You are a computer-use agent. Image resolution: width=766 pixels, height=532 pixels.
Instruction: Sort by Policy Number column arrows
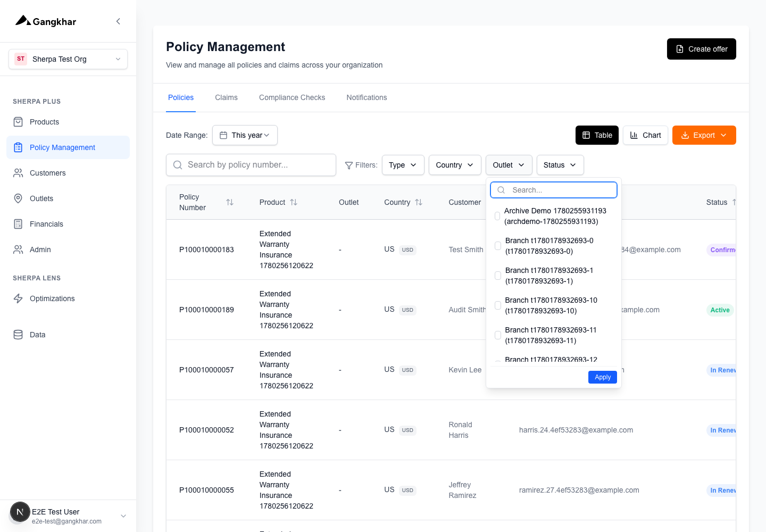pos(230,202)
